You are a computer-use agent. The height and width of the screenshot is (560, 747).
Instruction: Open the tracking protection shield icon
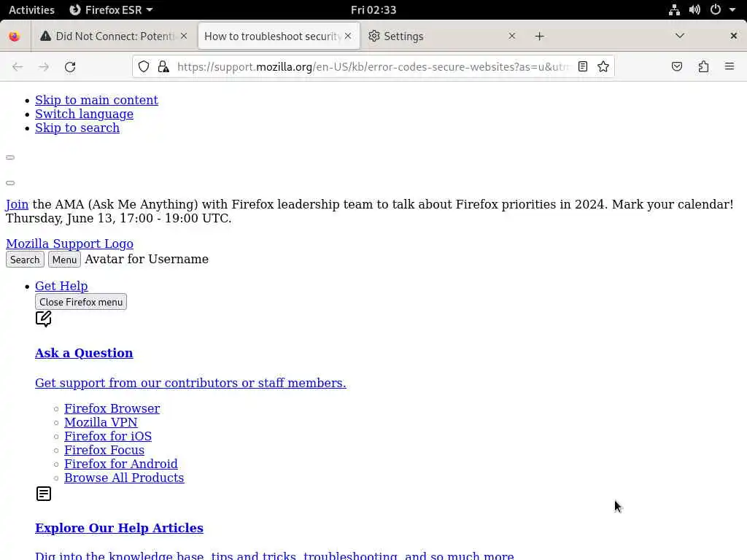144,66
